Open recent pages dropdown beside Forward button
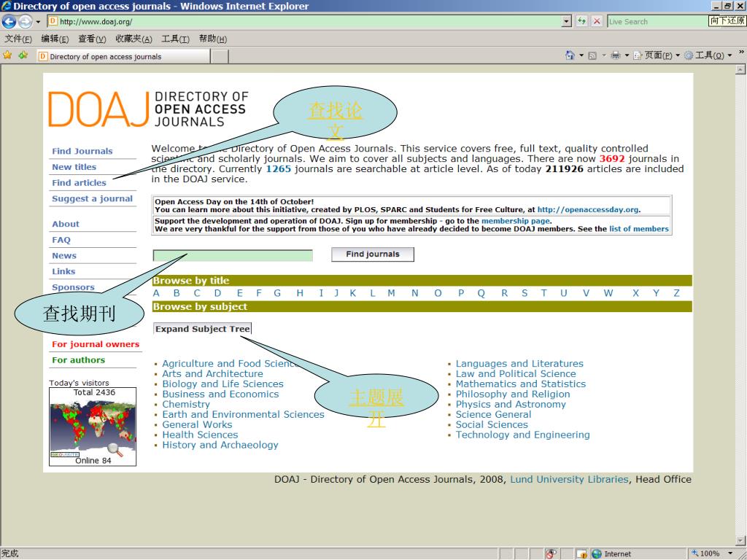This screenshot has width=747, height=560. [x=38, y=22]
